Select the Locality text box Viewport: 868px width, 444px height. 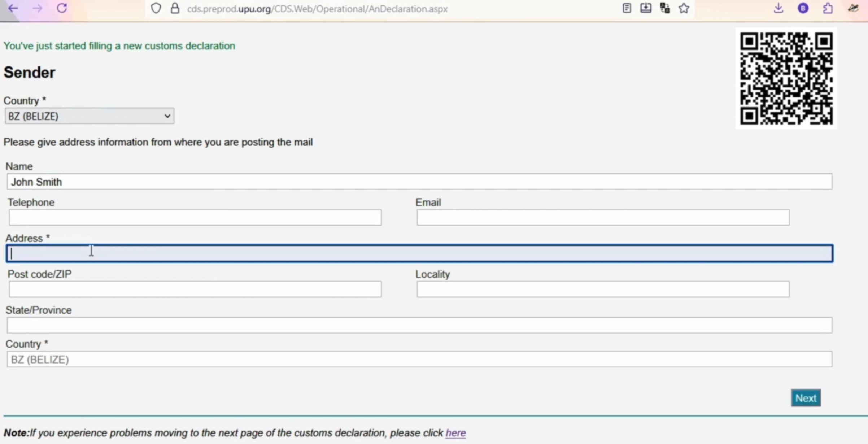[x=603, y=290]
